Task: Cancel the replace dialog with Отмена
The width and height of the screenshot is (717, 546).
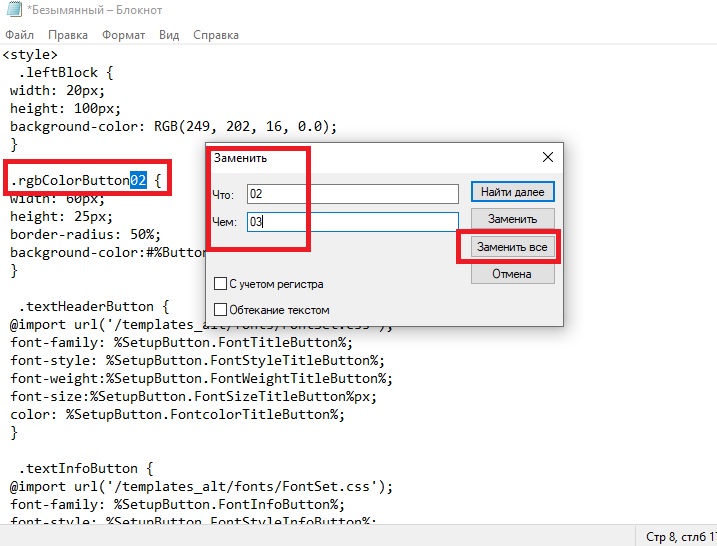Action: (513, 274)
